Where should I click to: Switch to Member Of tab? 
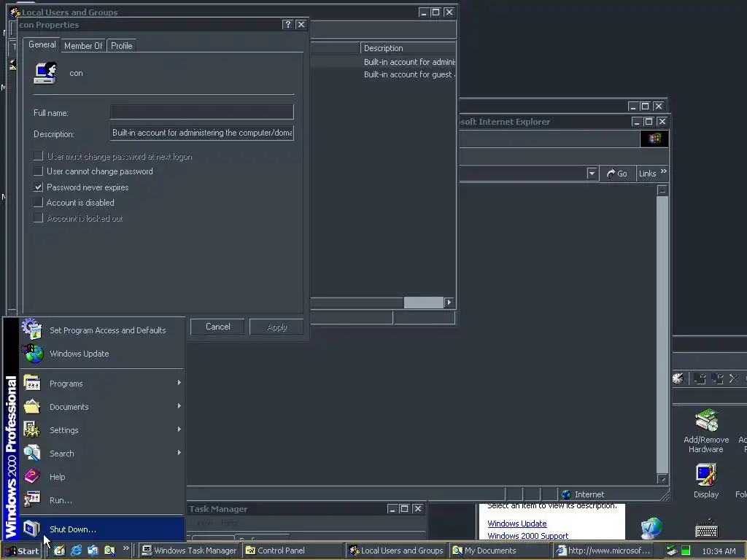coord(83,46)
